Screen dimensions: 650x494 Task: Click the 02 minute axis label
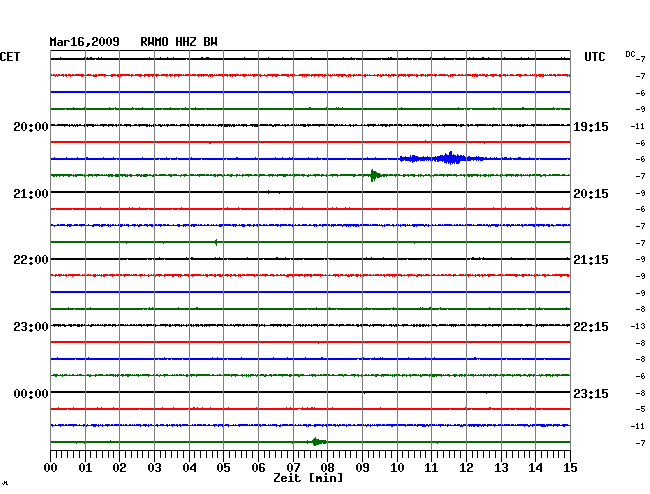119,468
